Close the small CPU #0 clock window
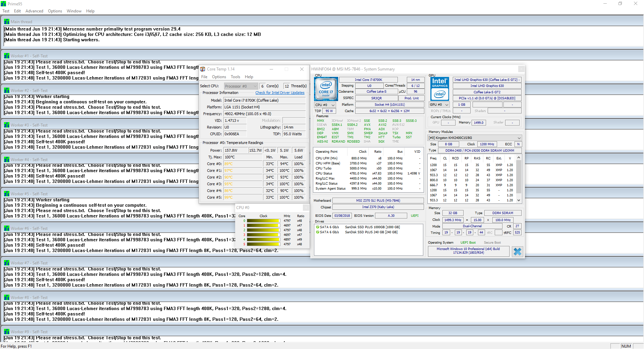The height and width of the screenshot is (349, 644). (x=306, y=207)
